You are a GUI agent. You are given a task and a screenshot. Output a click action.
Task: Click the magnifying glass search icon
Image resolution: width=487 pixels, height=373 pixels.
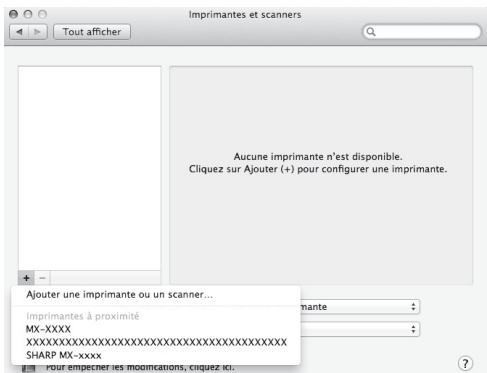tap(371, 32)
